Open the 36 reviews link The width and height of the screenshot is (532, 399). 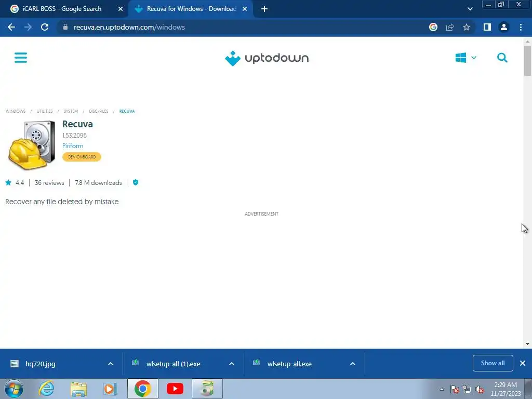coord(49,182)
